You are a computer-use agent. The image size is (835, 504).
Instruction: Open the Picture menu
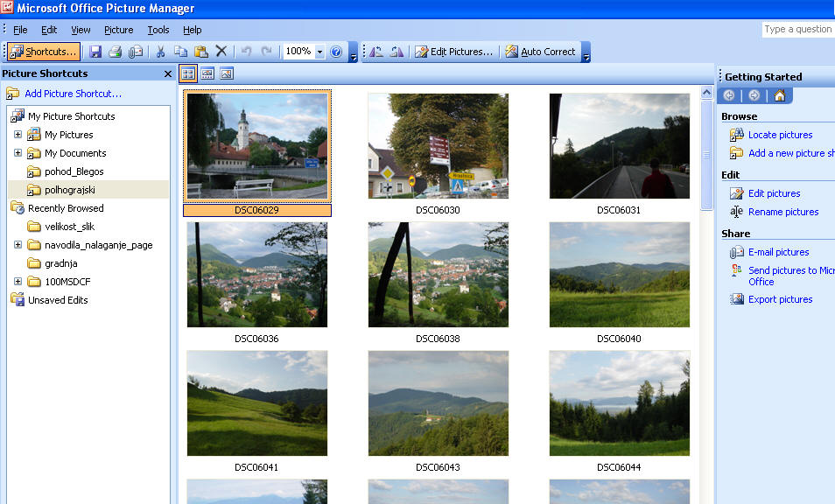click(x=118, y=30)
